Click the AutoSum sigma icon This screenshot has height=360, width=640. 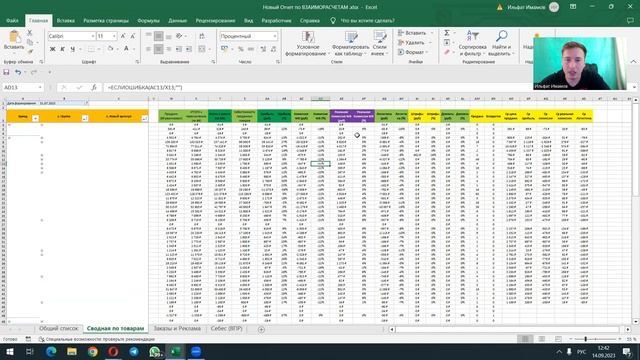point(447,33)
